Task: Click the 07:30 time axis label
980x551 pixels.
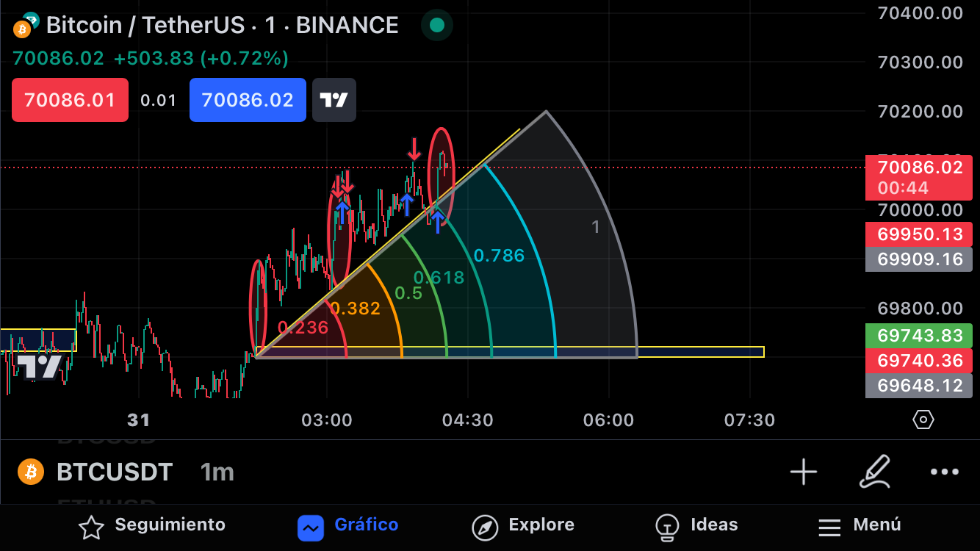Action: [749, 420]
